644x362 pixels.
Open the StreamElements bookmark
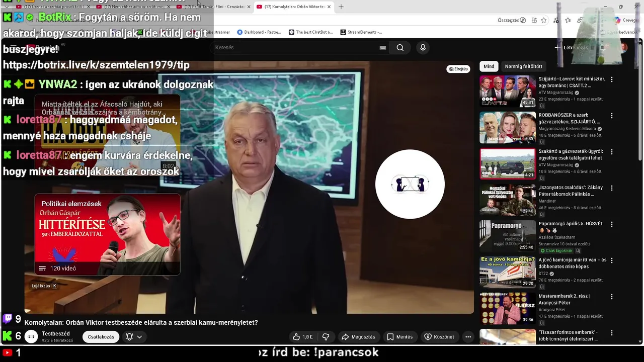[361, 32]
